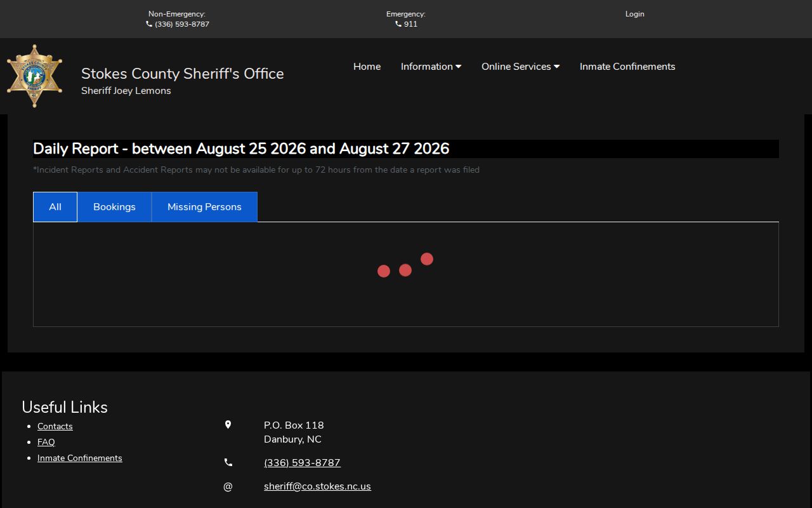Click the Daily Report date range heading
Screen dimensions: 812x508
pos(241,149)
